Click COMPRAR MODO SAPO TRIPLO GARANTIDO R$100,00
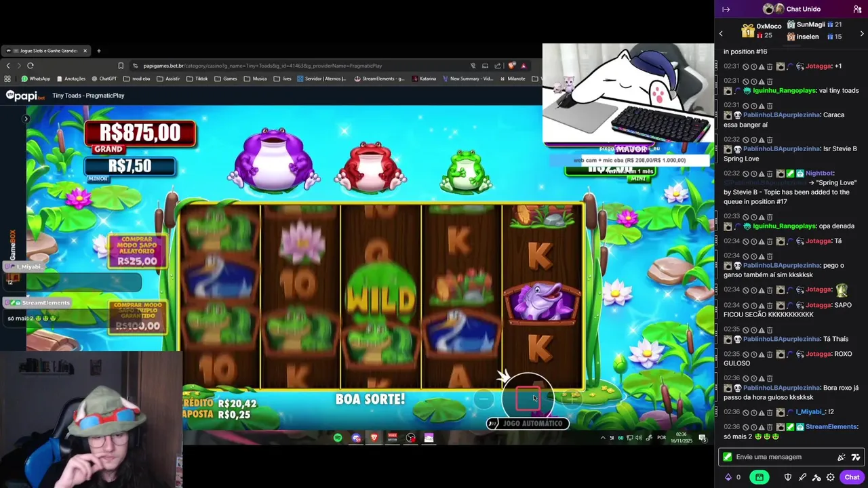This screenshot has height=488, width=868. [138, 317]
